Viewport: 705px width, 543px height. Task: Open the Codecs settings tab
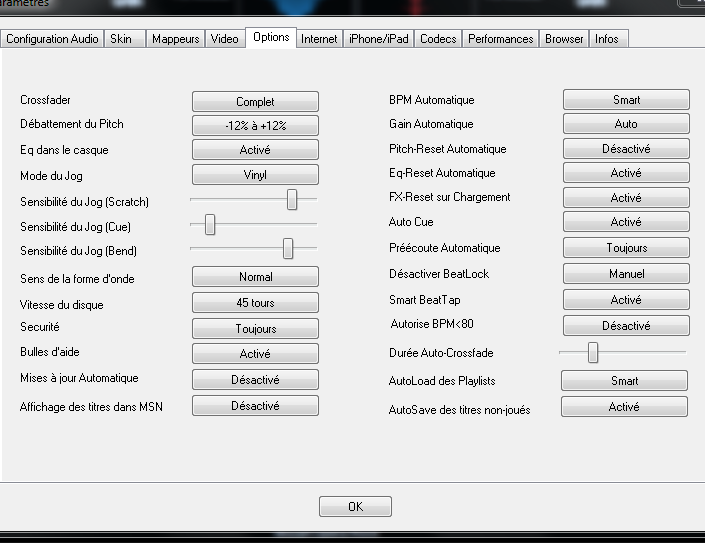438,39
